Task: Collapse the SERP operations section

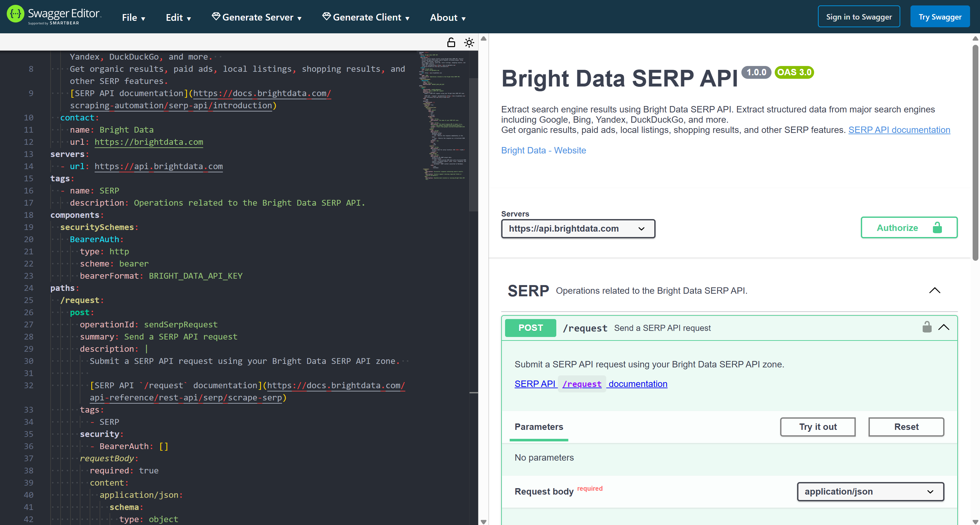Action: (x=935, y=291)
